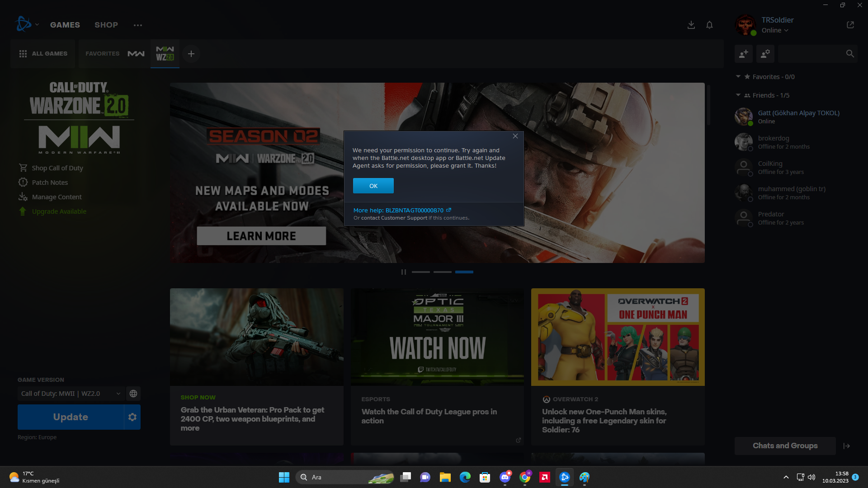Open the ALL GAMES tab

point(43,54)
